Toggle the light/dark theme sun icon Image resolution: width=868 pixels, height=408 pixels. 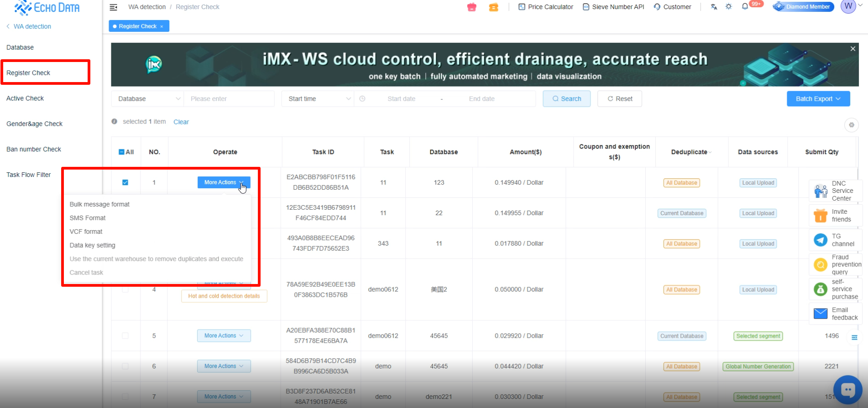(x=729, y=7)
